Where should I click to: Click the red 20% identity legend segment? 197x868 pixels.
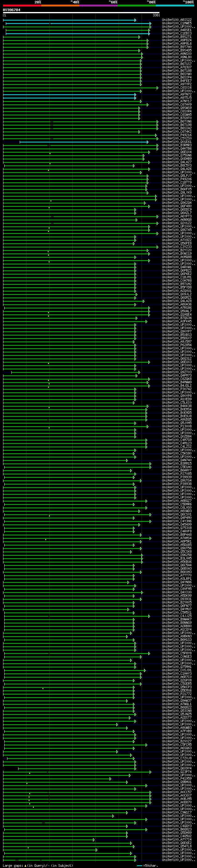click(x=22, y=6)
